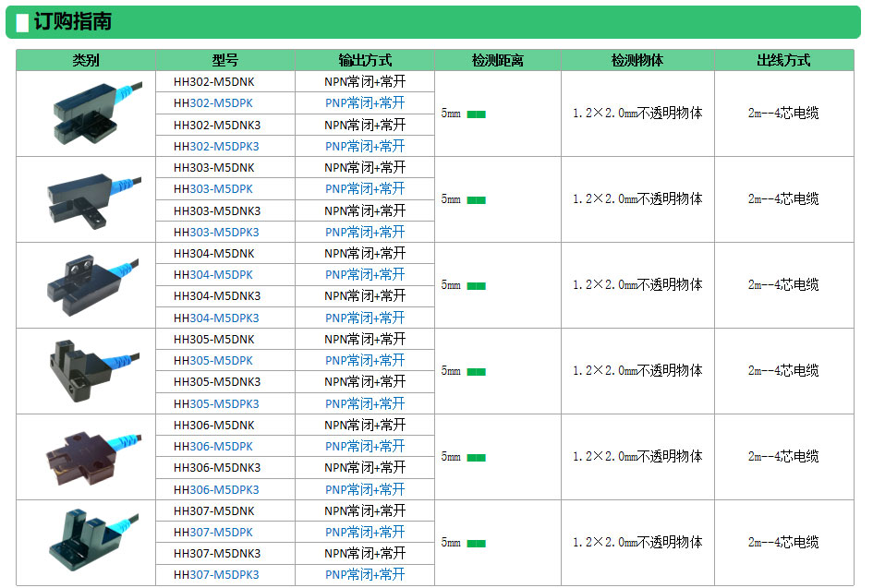873x588 pixels.
Task: Click the HH307-M5DPK3 model link
Action: [x=217, y=575]
